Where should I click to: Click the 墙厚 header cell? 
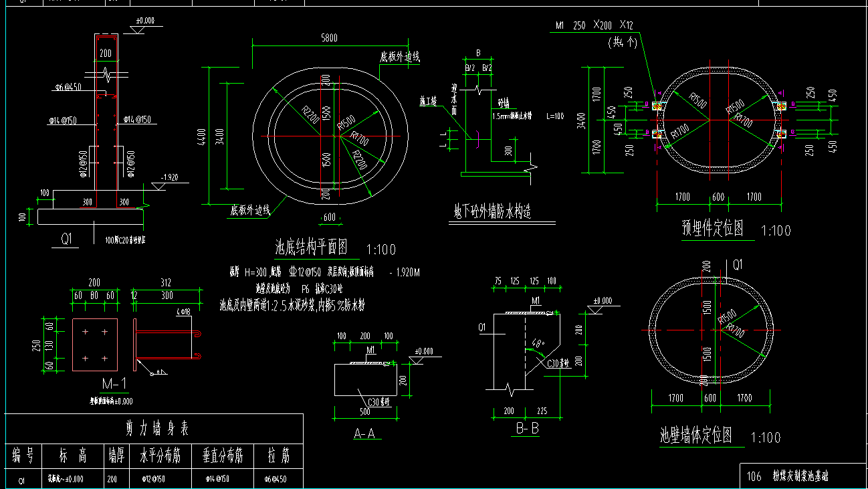click(117, 456)
